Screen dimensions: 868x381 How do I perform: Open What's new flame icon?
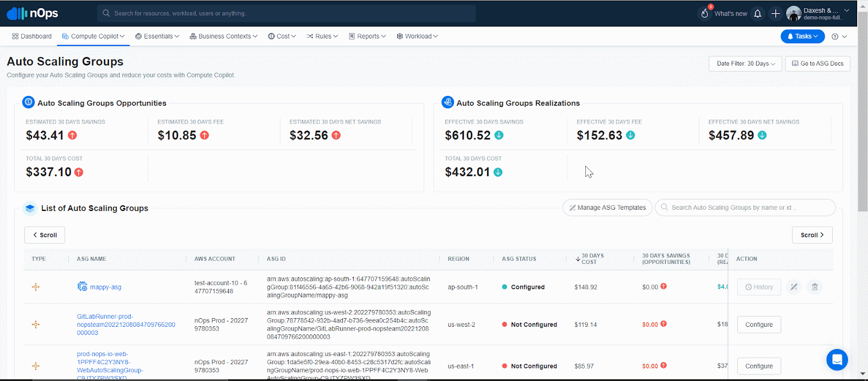[x=705, y=14]
